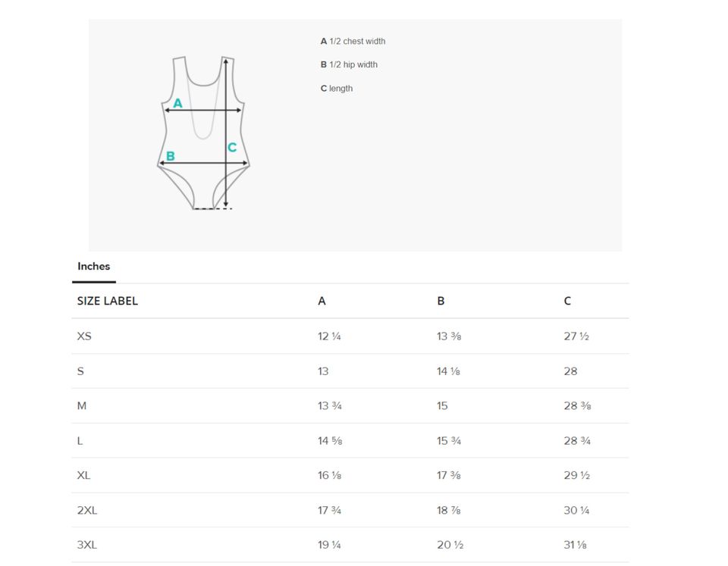Select the XL size row label
Image resolution: width=728 pixels, height=566 pixels.
(x=83, y=476)
